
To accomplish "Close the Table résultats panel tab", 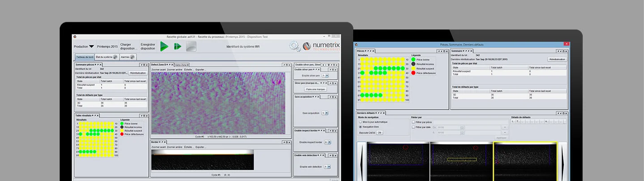I will (98, 116).
